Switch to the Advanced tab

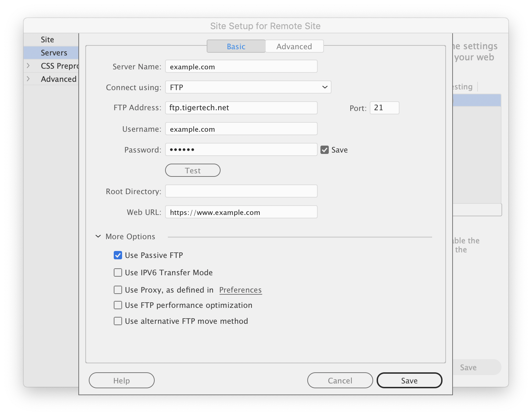pos(294,46)
